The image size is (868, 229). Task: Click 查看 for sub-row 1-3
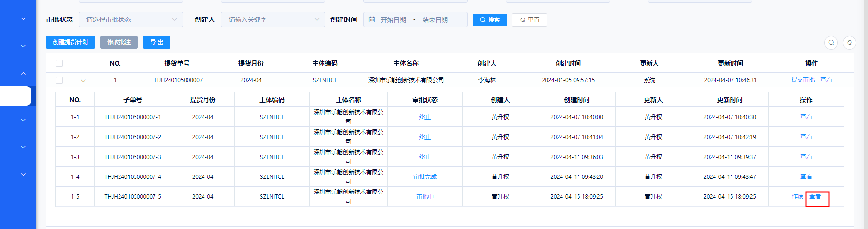[x=806, y=157]
